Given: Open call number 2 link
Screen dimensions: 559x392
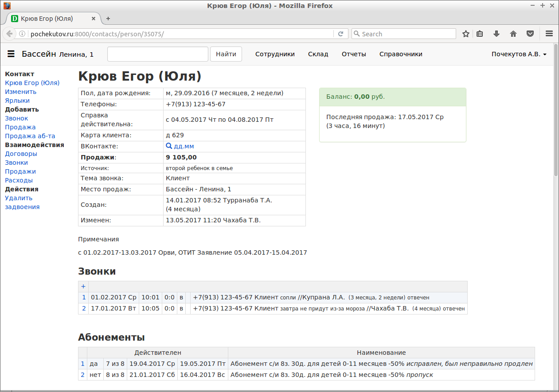Looking at the screenshot, I should tap(84, 308).
